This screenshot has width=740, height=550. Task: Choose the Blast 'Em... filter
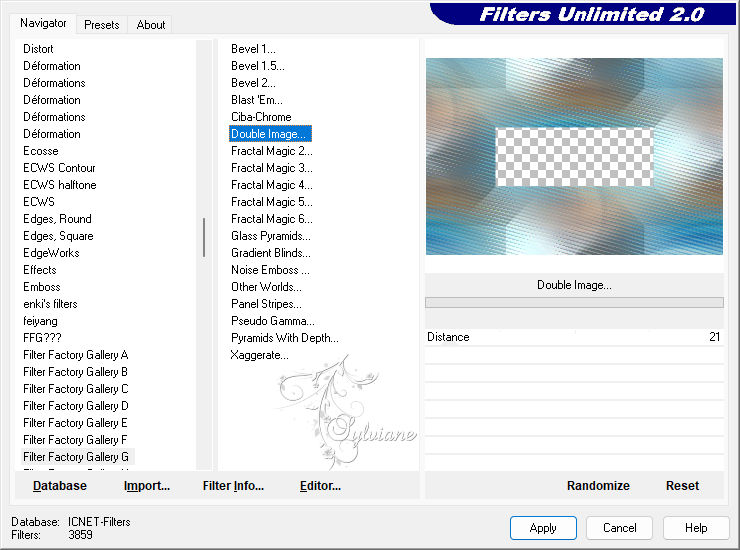point(257,100)
